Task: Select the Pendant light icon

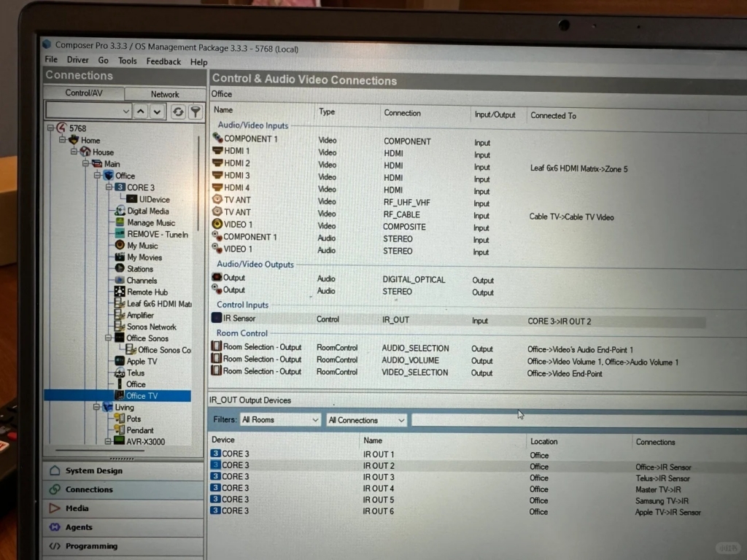Action: (120, 430)
